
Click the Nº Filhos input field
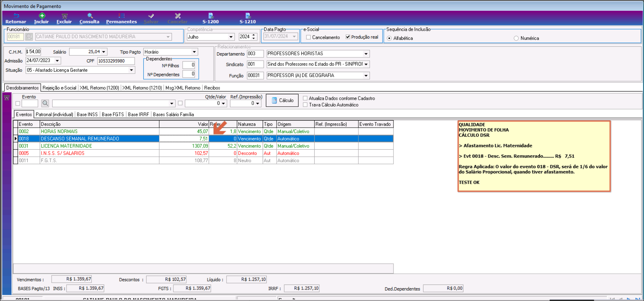tap(189, 65)
